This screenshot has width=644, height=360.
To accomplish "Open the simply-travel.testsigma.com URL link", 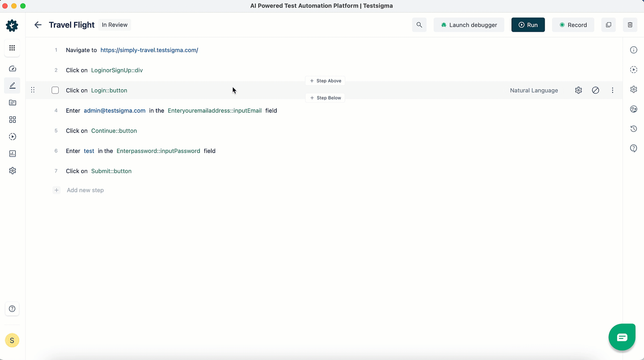I will tap(149, 50).
